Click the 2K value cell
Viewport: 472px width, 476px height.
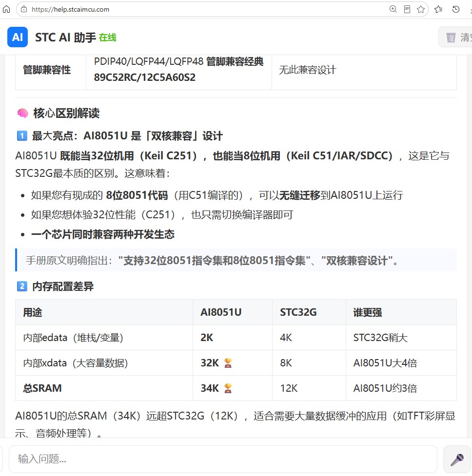click(233, 338)
